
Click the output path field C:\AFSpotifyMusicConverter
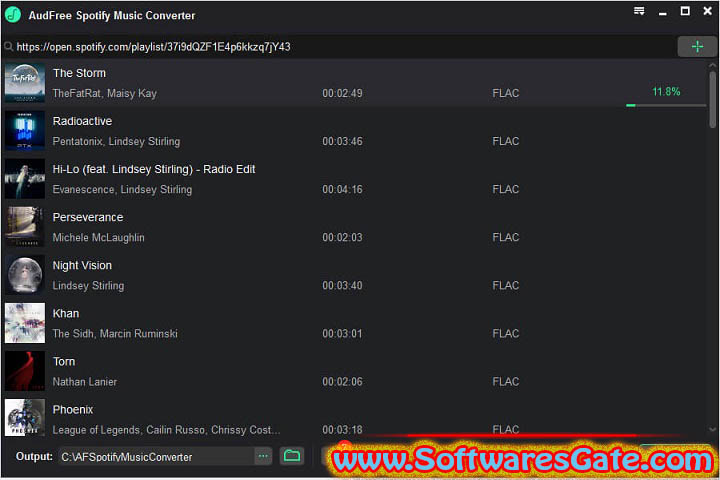(156, 457)
